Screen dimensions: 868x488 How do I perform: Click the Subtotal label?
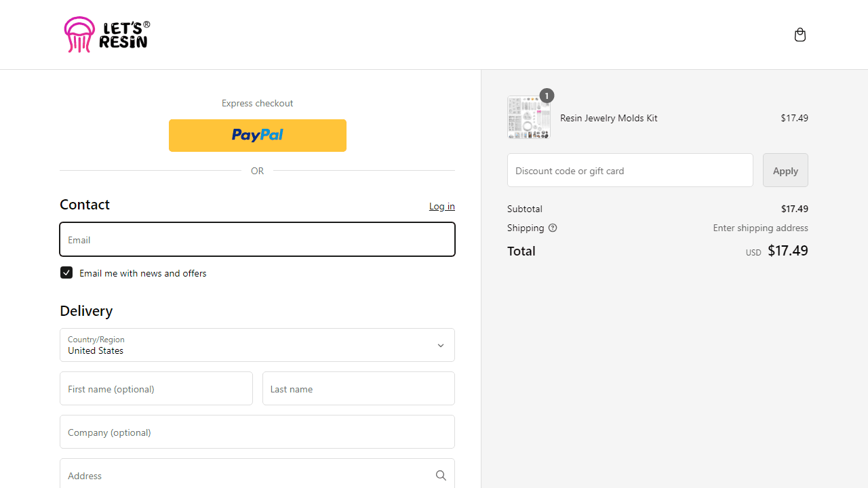(x=525, y=209)
